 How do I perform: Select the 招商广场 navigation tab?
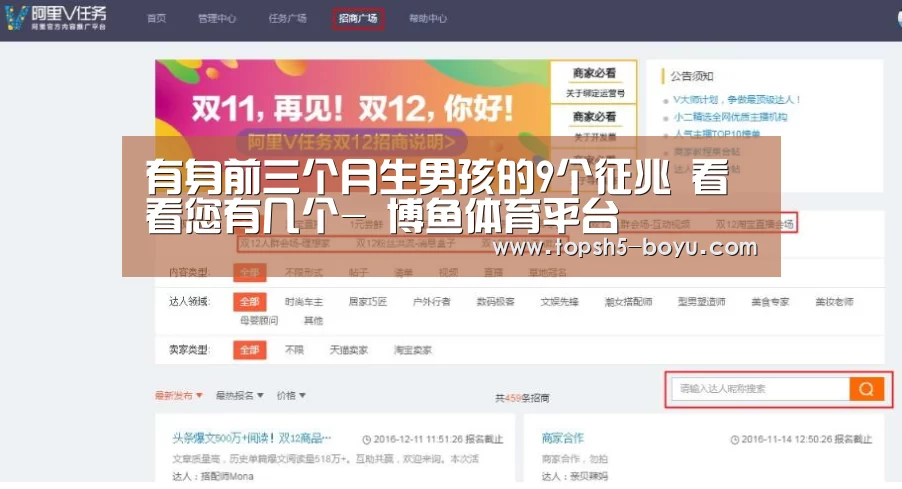[358, 18]
